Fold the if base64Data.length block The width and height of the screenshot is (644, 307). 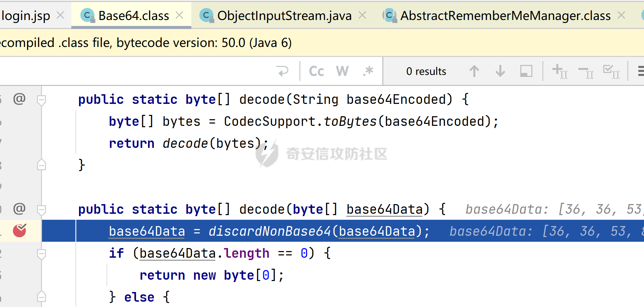pyautogui.click(x=41, y=254)
